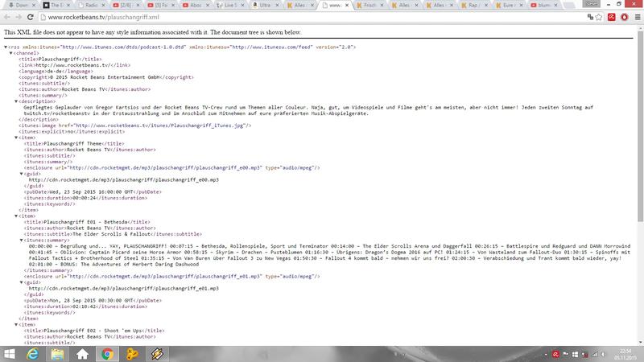Collapse the Plauschangriff Theme item node

(x=16, y=138)
